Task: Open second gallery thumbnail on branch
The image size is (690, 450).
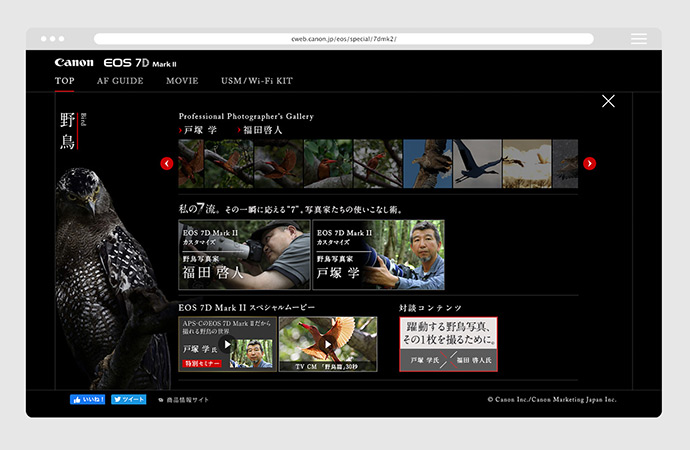Action: 229,164
